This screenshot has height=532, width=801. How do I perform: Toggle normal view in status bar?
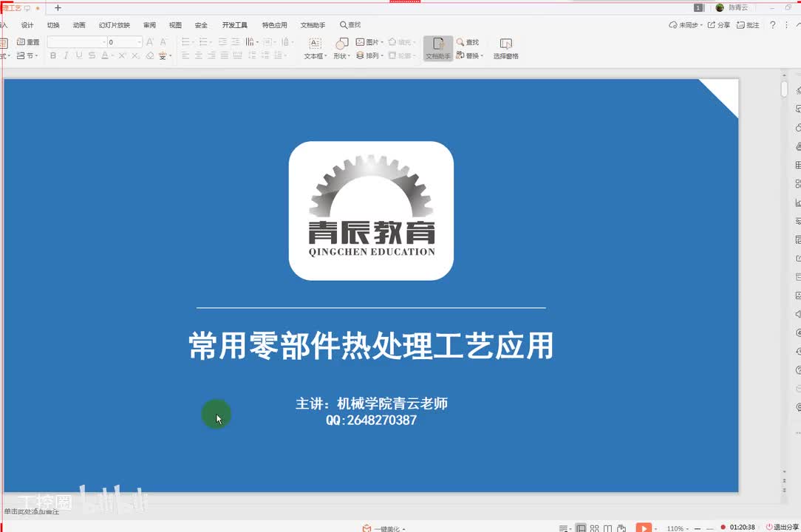click(x=581, y=528)
